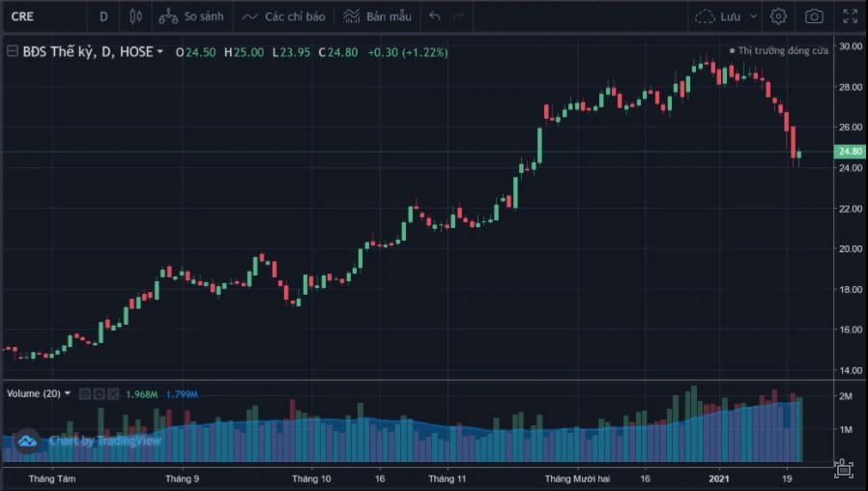Open chart settings gear icon

(x=779, y=16)
